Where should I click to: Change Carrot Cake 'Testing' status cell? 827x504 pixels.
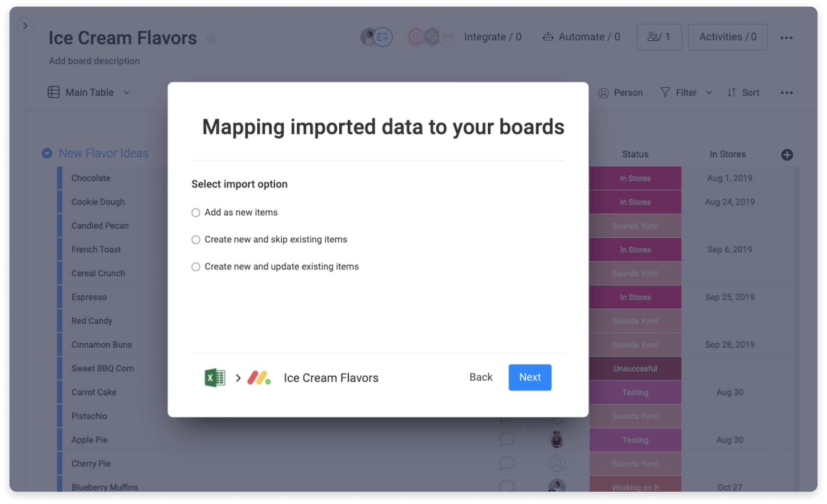click(x=635, y=392)
